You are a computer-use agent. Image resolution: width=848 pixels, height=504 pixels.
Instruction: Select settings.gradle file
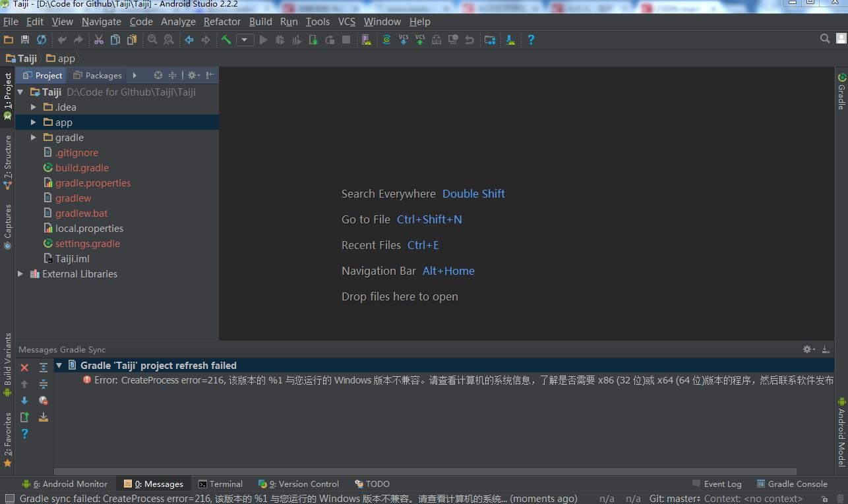pyautogui.click(x=87, y=243)
